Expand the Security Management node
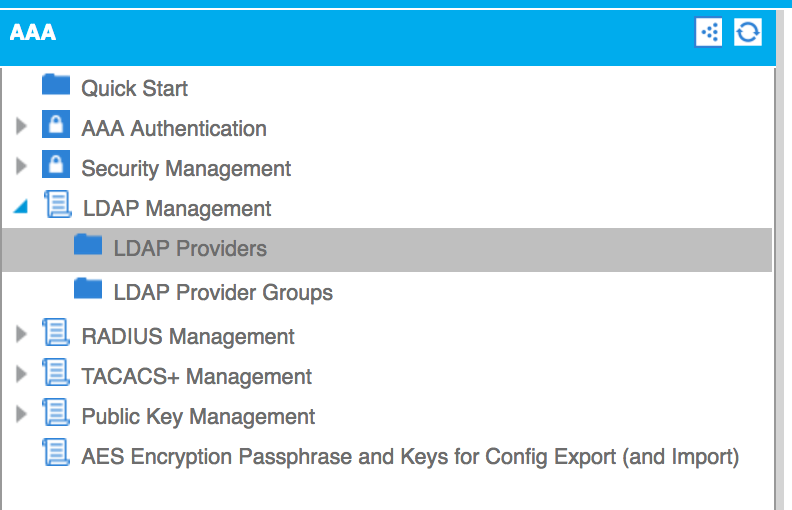792x510 pixels. 21,166
